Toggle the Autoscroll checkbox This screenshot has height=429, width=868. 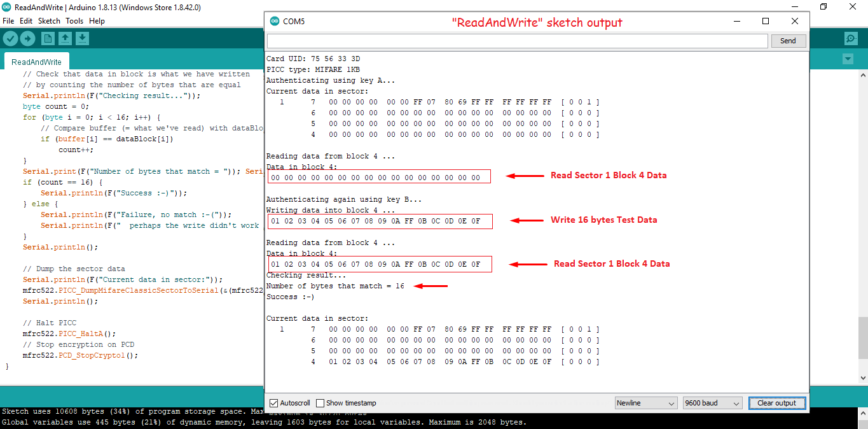coord(274,403)
